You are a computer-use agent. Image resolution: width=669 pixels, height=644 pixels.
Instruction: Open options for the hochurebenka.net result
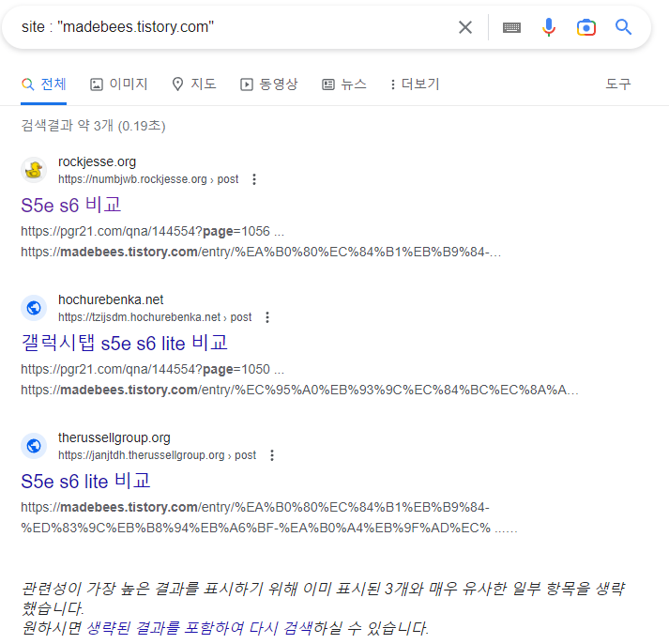[267, 317]
